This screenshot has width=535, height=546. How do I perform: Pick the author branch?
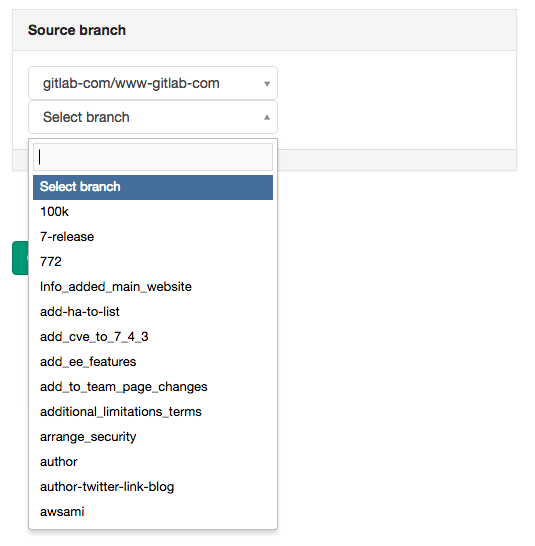[153, 462]
